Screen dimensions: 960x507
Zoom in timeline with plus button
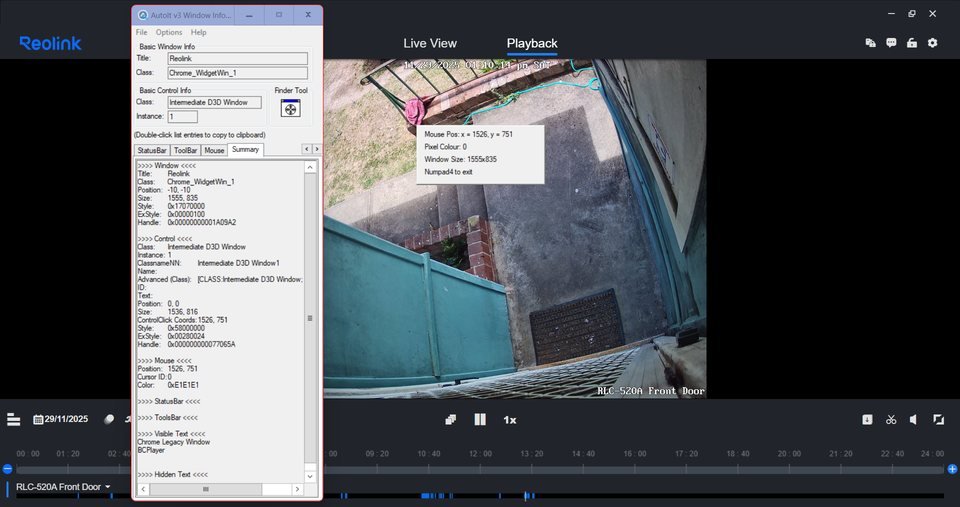(x=952, y=469)
